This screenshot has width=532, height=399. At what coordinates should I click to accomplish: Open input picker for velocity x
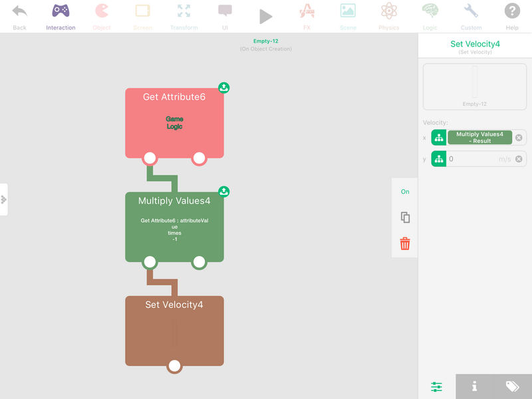[439, 138]
